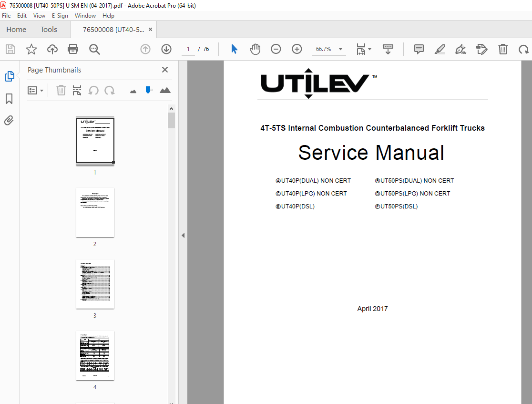The width and height of the screenshot is (532, 404).
Task: Rotate thumbnail clockwise
Action: pos(110,90)
